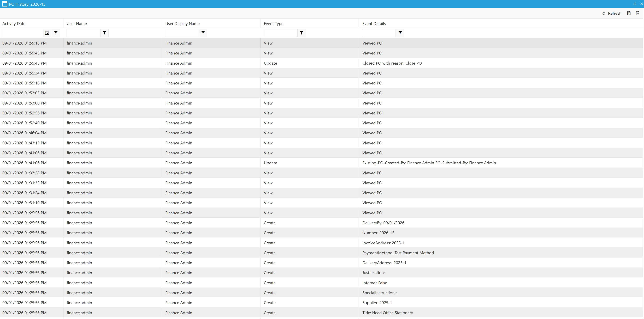Select the 'SpecialInstructions:' cell
The image size is (644, 319).
click(x=501, y=293)
